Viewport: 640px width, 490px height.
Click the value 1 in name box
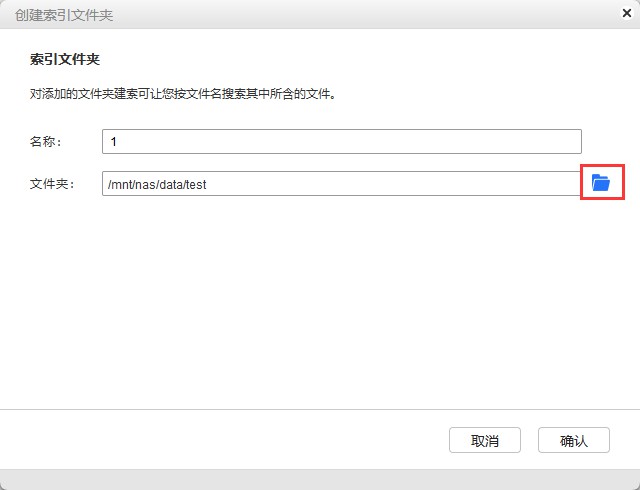tap(114, 142)
